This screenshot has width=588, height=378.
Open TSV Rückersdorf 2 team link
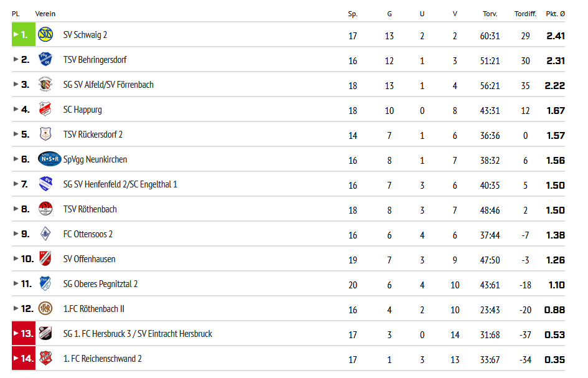coord(93,135)
